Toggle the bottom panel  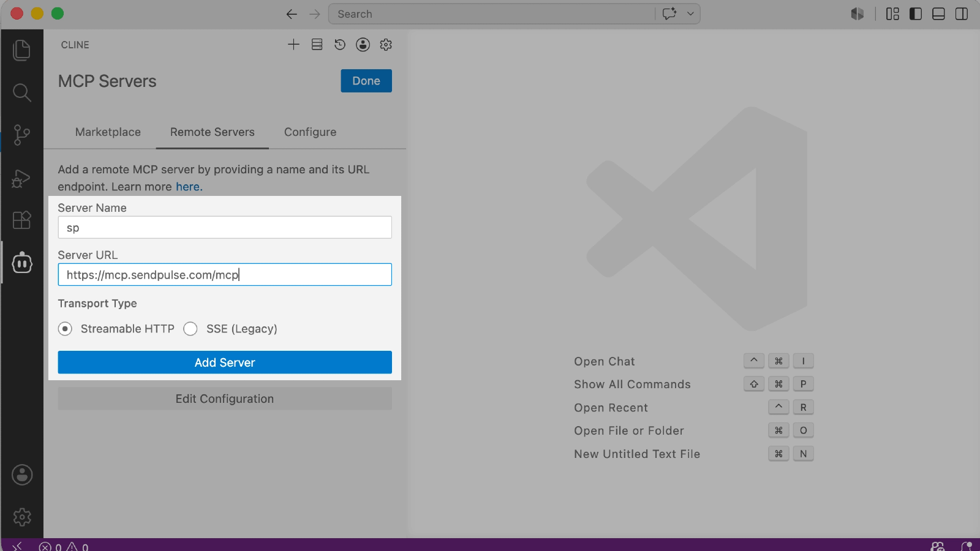coord(938,14)
